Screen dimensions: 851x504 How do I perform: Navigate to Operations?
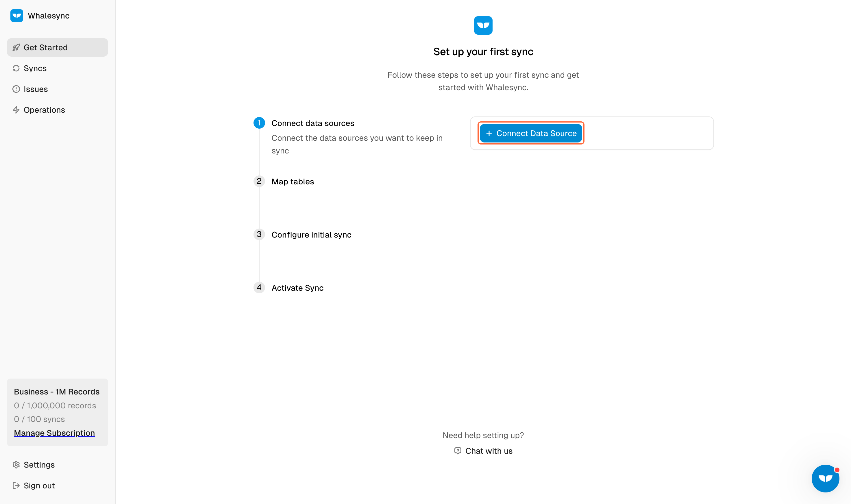coord(58,110)
